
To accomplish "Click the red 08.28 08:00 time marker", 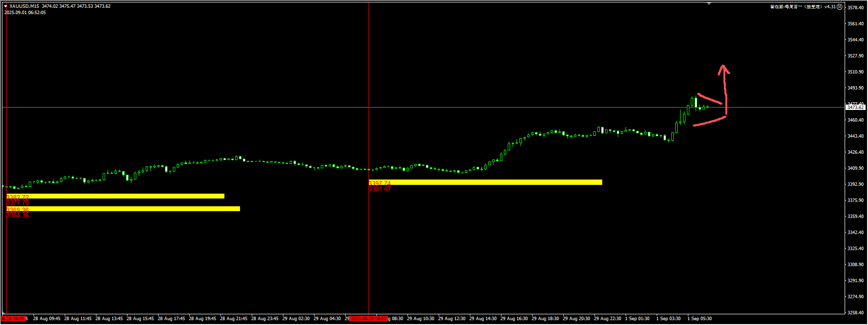I will tap(13, 319).
